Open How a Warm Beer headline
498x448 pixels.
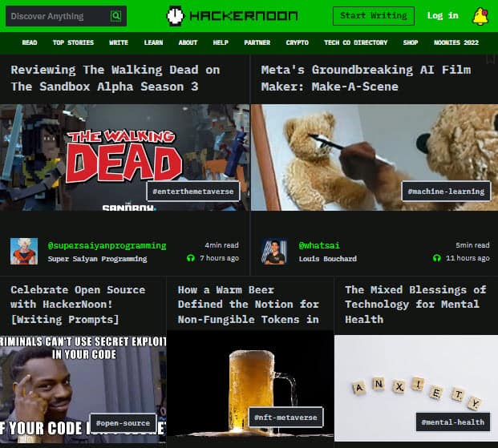(249, 305)
